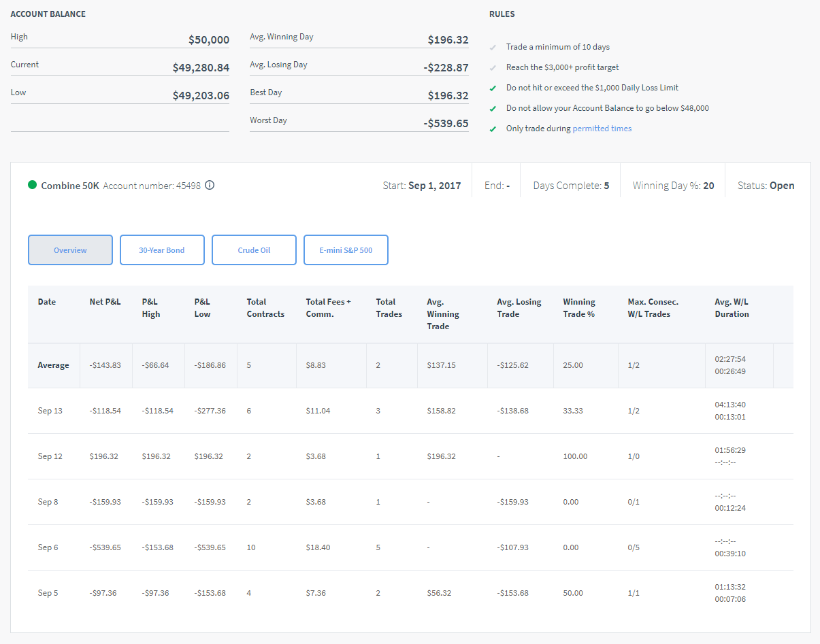Click the green status dot next to Combine 50K

32,185
